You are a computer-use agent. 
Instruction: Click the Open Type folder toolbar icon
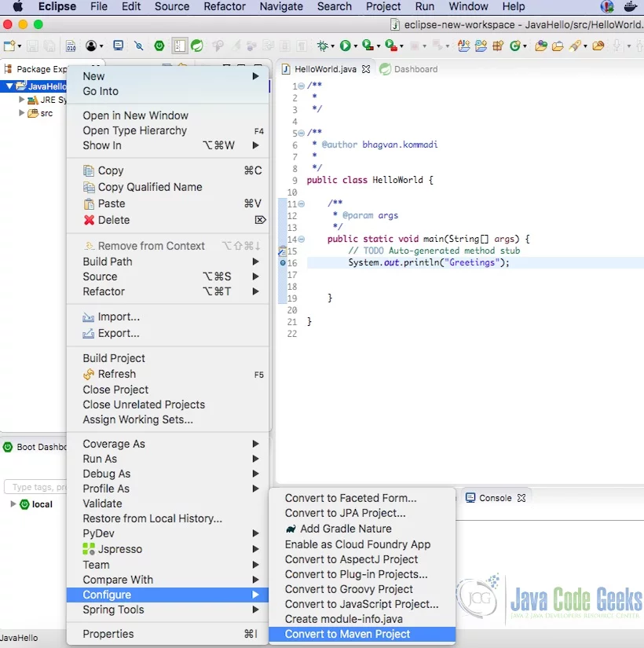540,46
